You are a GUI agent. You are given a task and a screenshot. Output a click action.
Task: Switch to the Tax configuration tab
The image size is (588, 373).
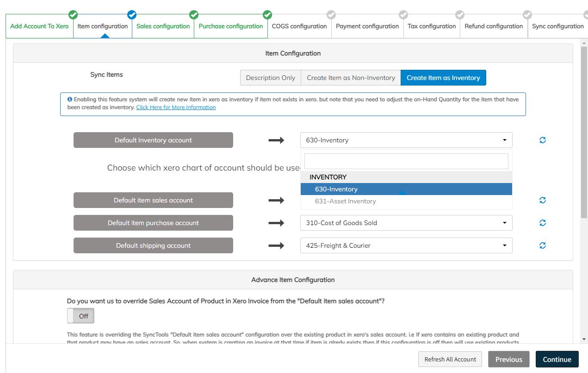tap(432, 26)
